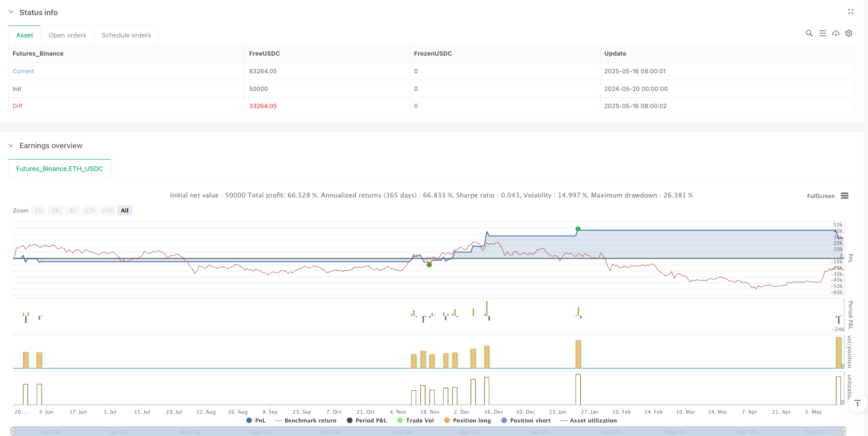Switch to the Open orders tab
Image resolution: width=868 pixels, height=436 pixels.
click(68, 35)
